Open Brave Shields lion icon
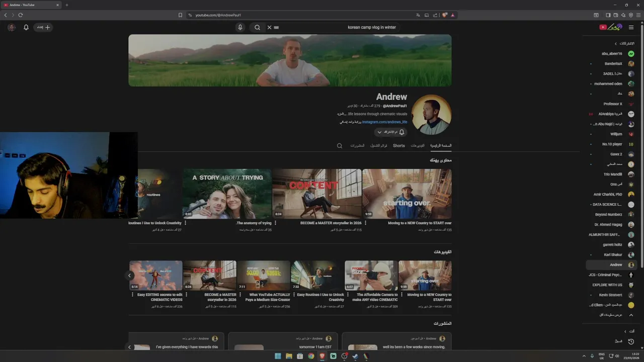Viewport: 644px width, 362px height. (445, 15)
